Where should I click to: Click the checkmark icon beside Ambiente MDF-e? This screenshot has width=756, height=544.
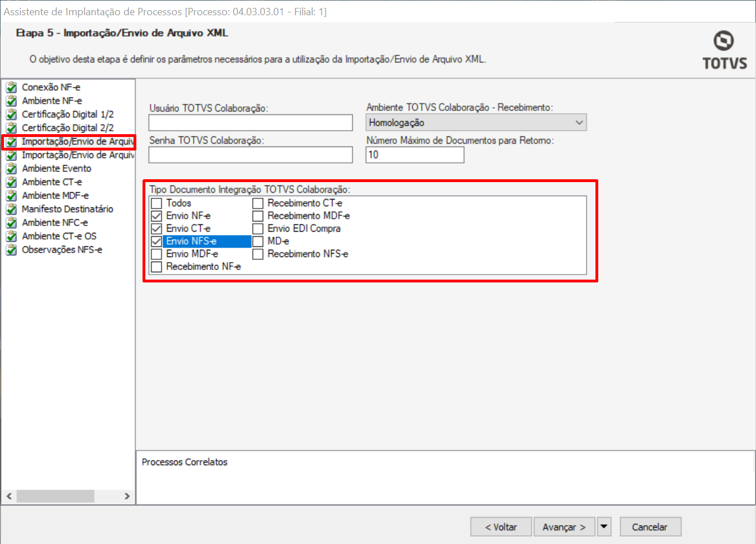pos(11,196)
